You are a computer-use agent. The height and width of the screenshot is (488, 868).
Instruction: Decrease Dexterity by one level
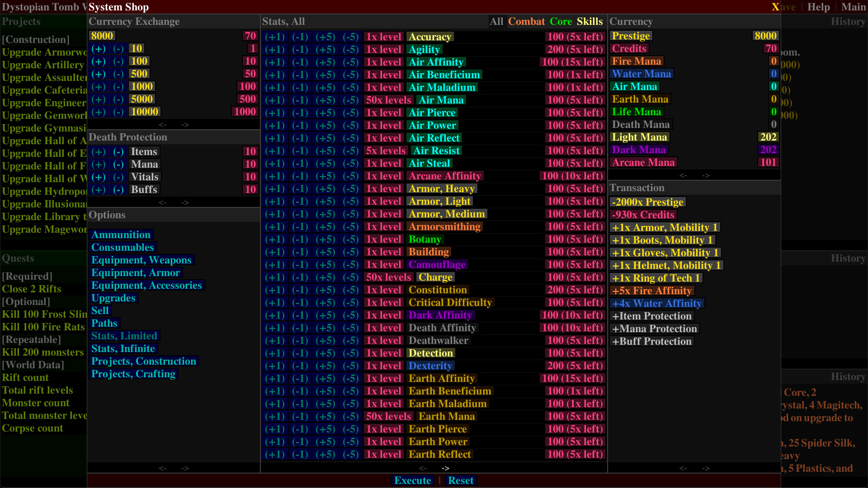click(x=300, y=366)
